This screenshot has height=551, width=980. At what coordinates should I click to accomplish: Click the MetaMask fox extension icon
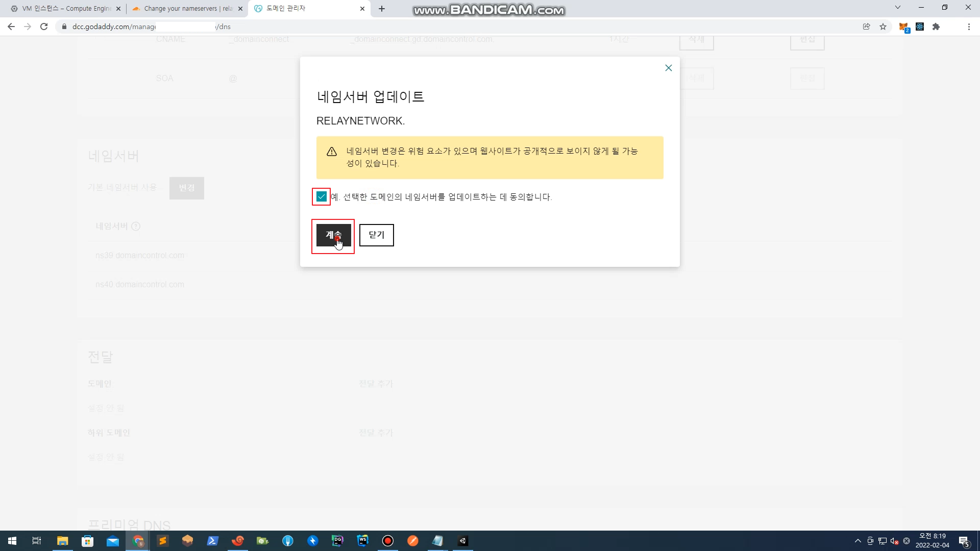[903, 27]
